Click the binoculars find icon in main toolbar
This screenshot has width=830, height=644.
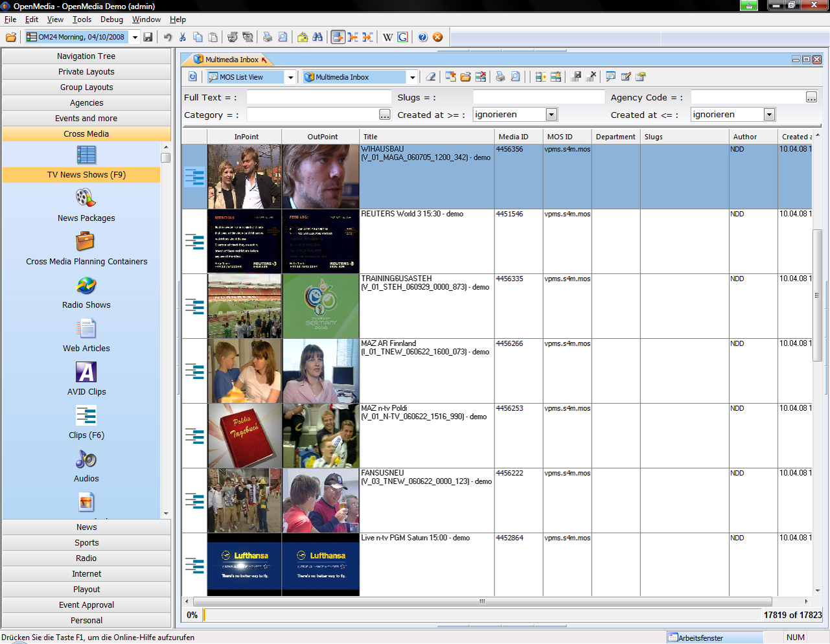pos(317,37)
